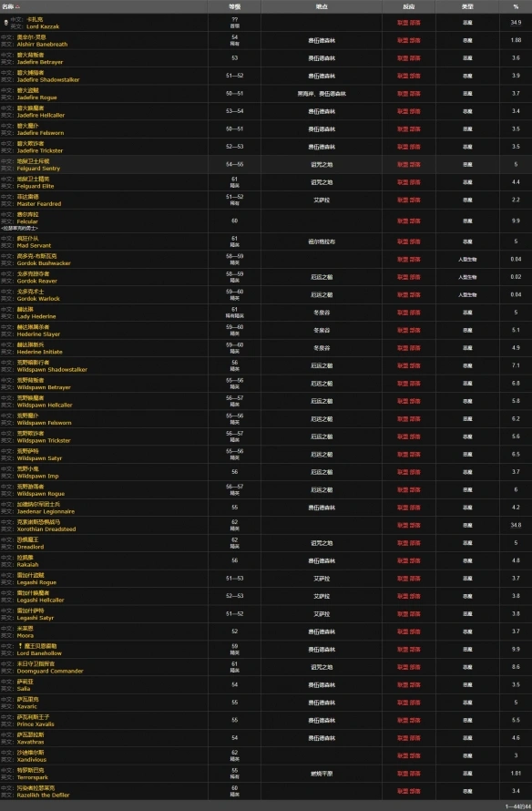The height and width of the screenshot is (811, 532).
Task: Sort the table by the 等级 column
Action: pos(234,6)
